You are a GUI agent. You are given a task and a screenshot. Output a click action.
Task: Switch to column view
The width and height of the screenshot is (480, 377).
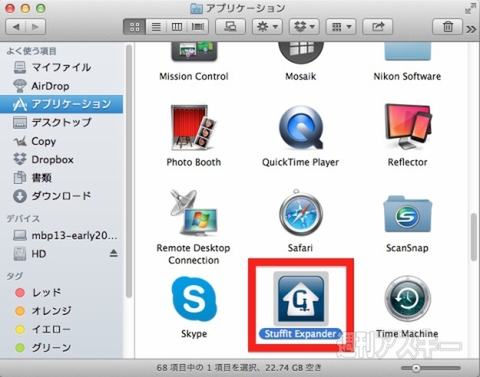177,27
